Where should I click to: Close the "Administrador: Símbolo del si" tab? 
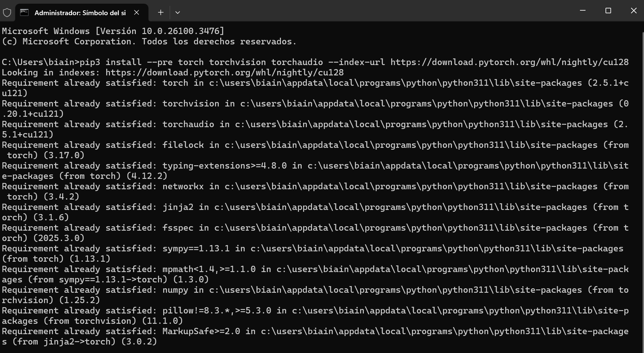[137, 13]
